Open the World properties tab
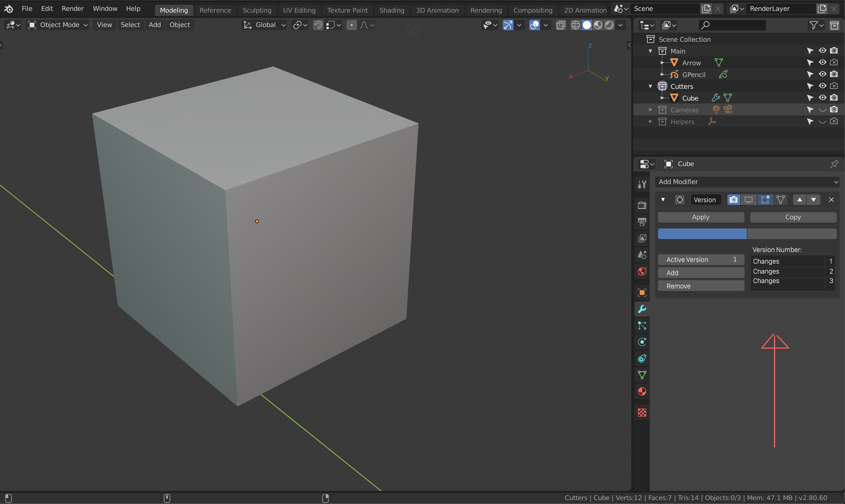This screenshot has width=845, height=504. coord(642,271)
